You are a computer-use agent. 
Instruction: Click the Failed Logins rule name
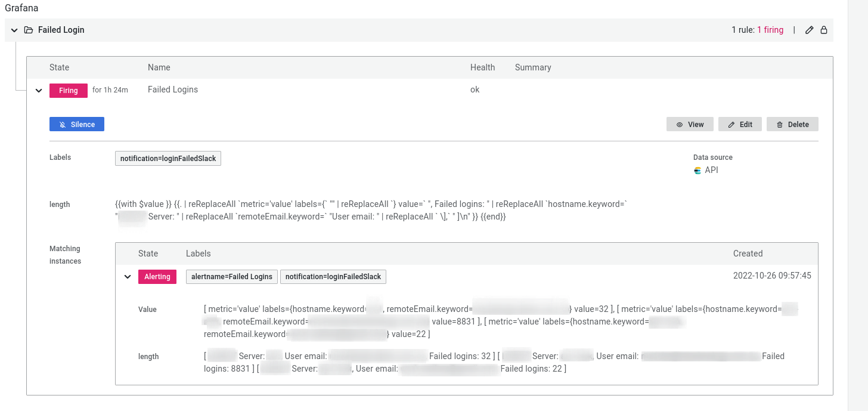(173, 89)
